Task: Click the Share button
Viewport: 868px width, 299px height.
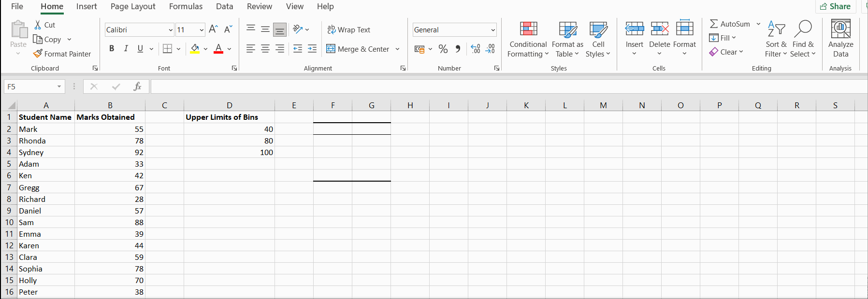Action: [x=836, y=6]
